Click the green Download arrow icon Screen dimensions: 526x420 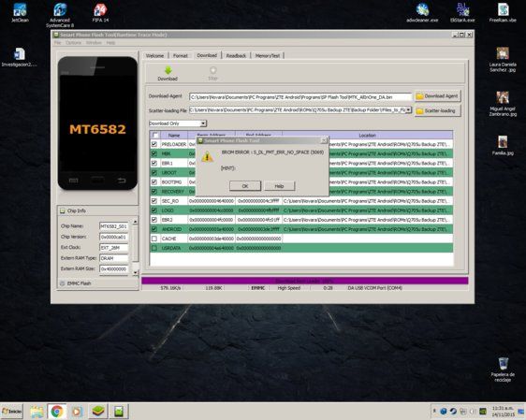(168, 70)
